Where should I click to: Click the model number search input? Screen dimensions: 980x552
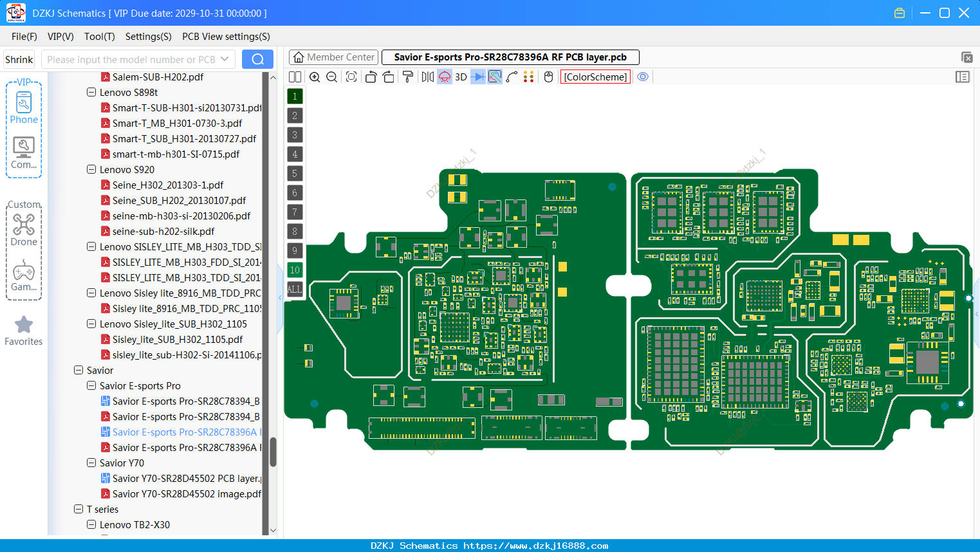(131, 59)
